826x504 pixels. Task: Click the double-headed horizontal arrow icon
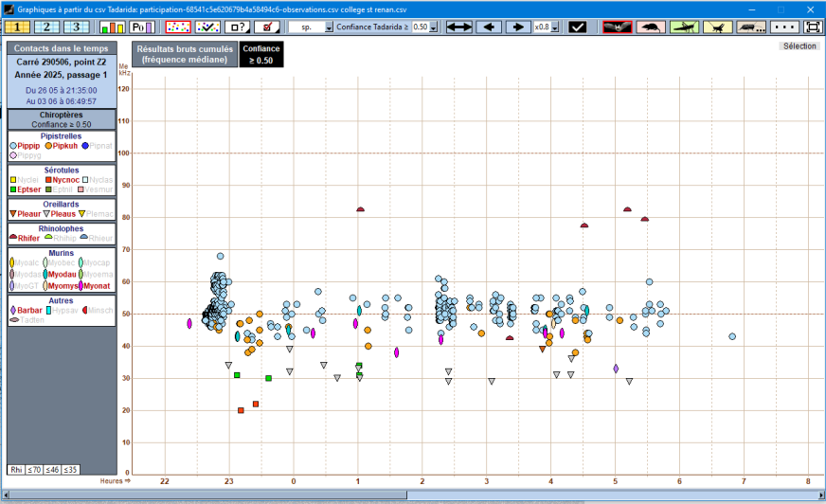tap(458, 27)
